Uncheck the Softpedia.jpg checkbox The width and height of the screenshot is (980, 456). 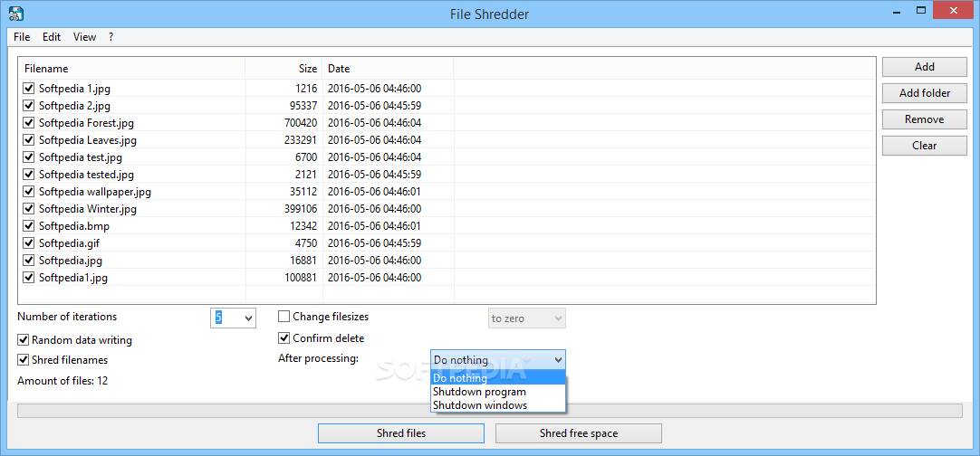click(x=29, y=260)
